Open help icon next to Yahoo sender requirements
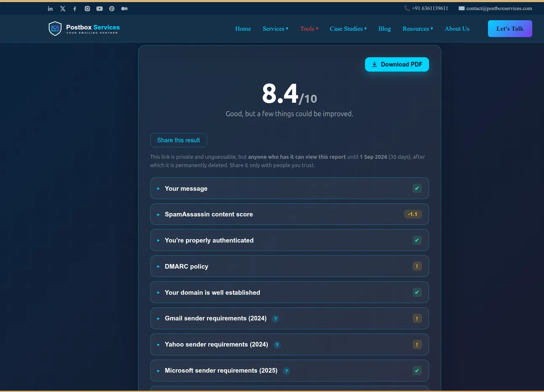 tap(277, 345)
